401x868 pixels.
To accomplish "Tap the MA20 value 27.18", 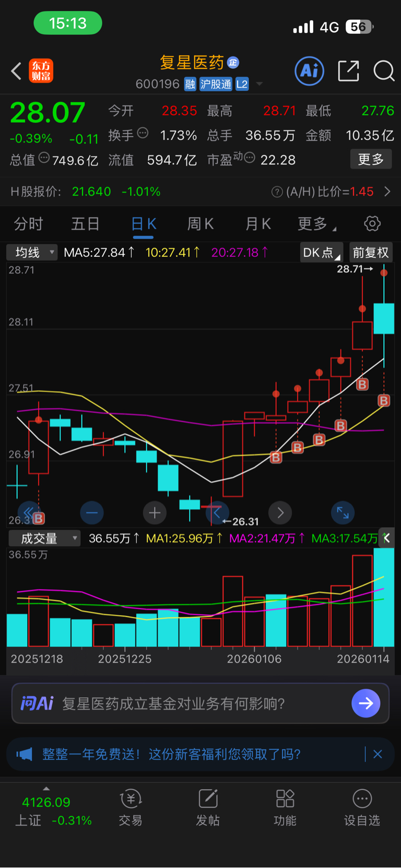I will tap(240, 253).
